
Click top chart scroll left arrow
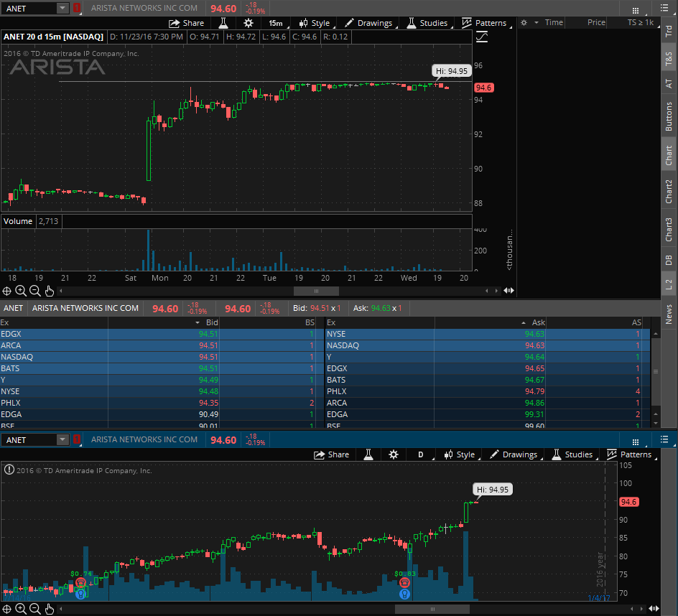[60, 291]
